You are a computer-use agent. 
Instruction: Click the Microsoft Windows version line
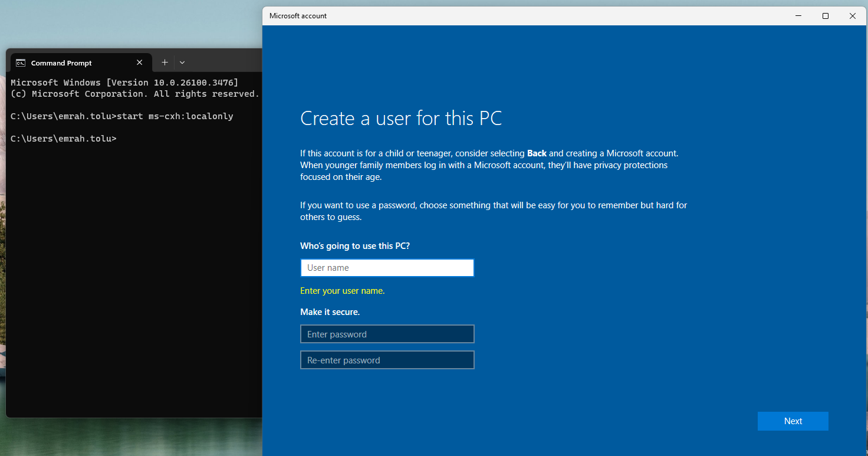[124, 83]
